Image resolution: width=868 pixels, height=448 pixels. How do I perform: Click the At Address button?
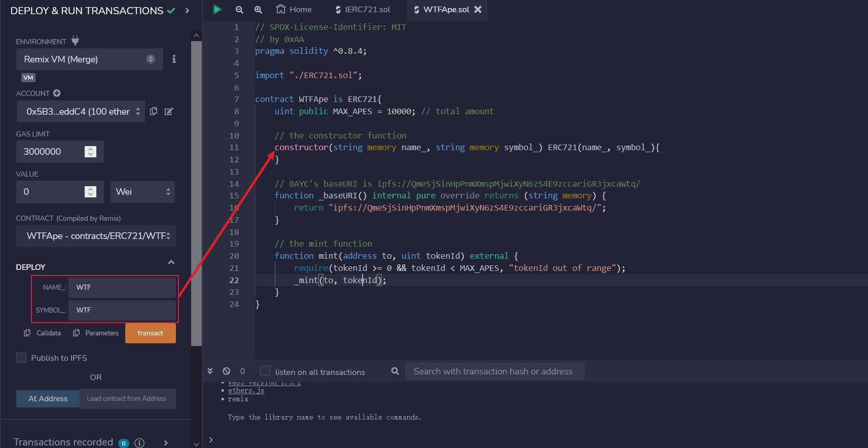click(48, 399)
